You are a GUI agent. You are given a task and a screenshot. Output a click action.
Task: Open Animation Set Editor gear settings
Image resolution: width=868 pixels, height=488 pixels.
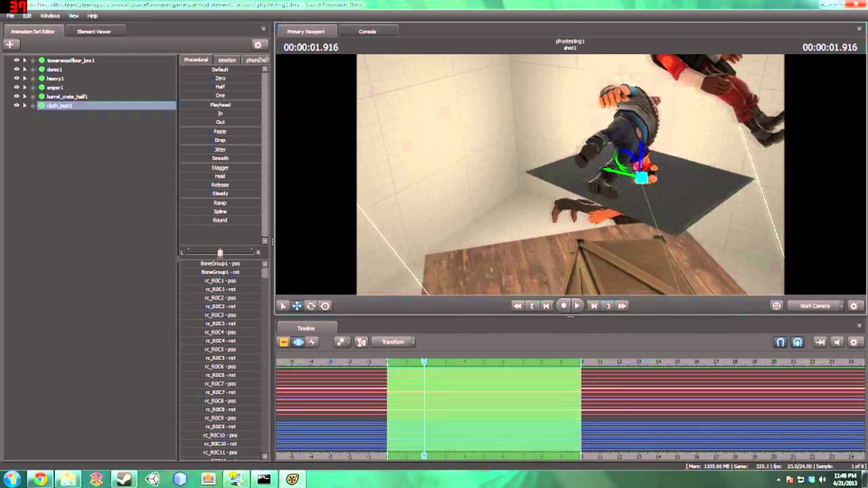258,45
